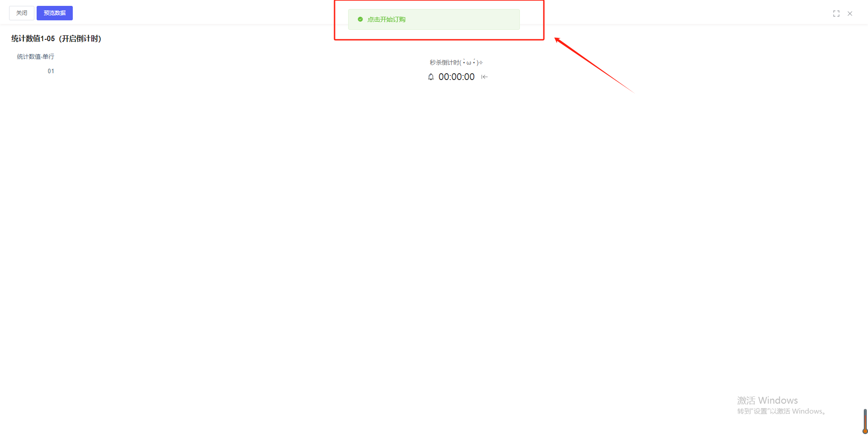868x438 pixels.
Task: Click the 关闭 button
Action: (22, 13)
